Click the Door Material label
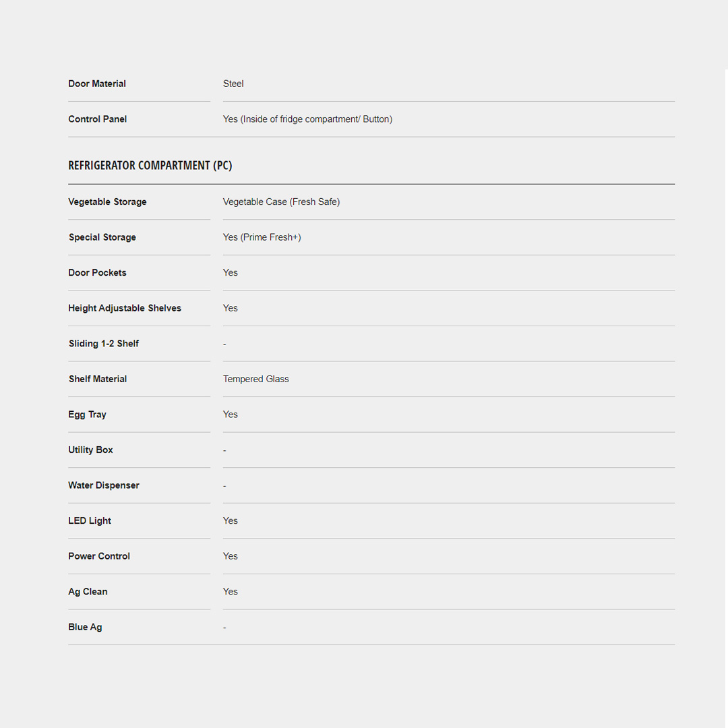 click(97, 84)
